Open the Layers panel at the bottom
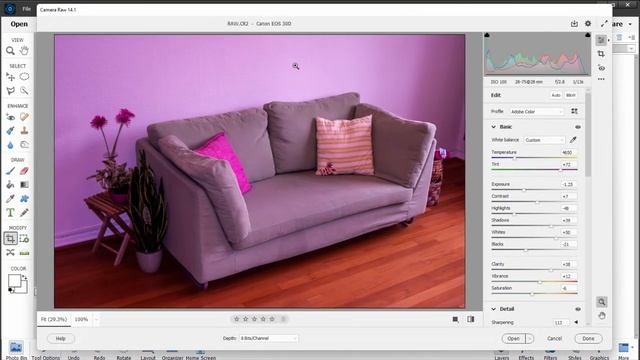Image resolution: width=640 pixels, height=360 pixels. point(502,354)
